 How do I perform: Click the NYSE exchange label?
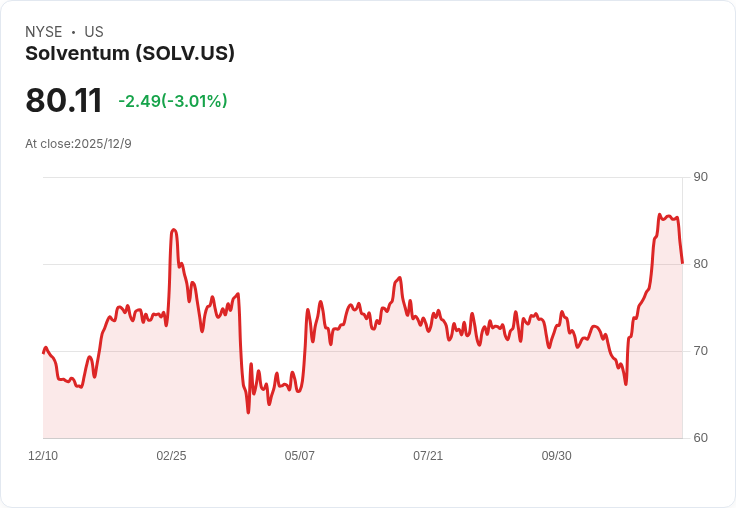click(x=44, y=32)
